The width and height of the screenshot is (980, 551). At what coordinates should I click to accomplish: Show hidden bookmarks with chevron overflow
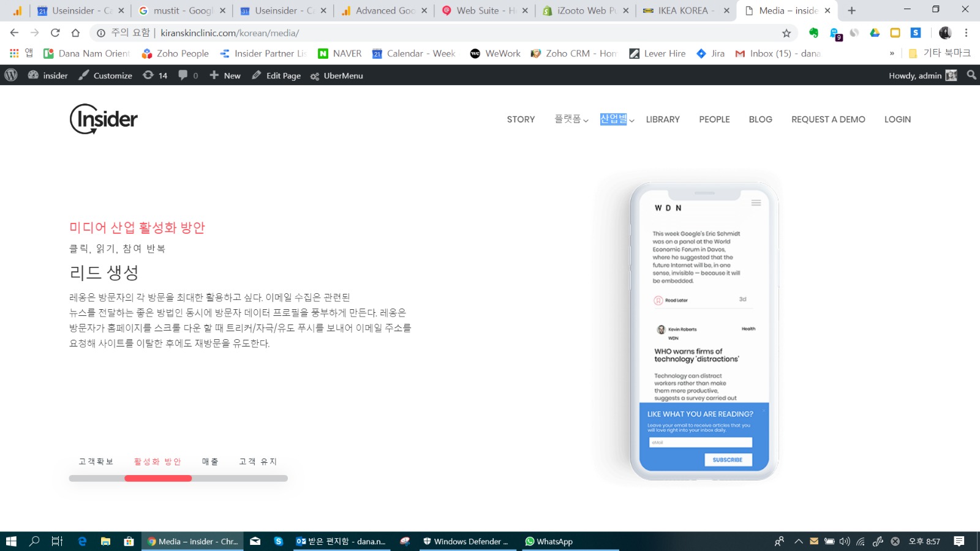pyautogui.click(x=892, y=54)
